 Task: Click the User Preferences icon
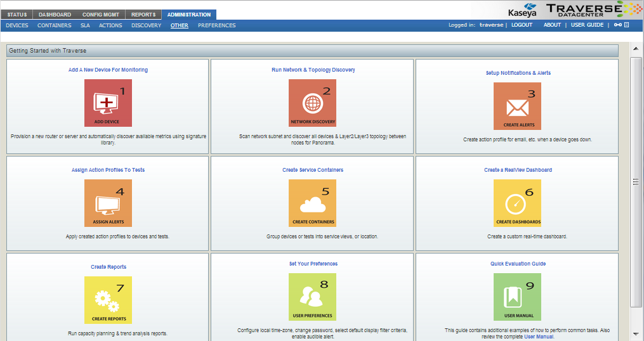[312, 297]
